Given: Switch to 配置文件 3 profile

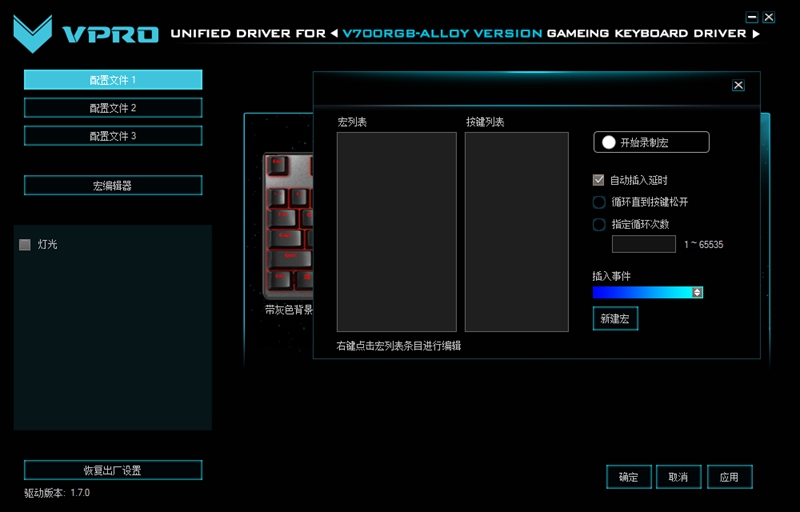Looking at the screenshot, I should click(x=113, y=136).
